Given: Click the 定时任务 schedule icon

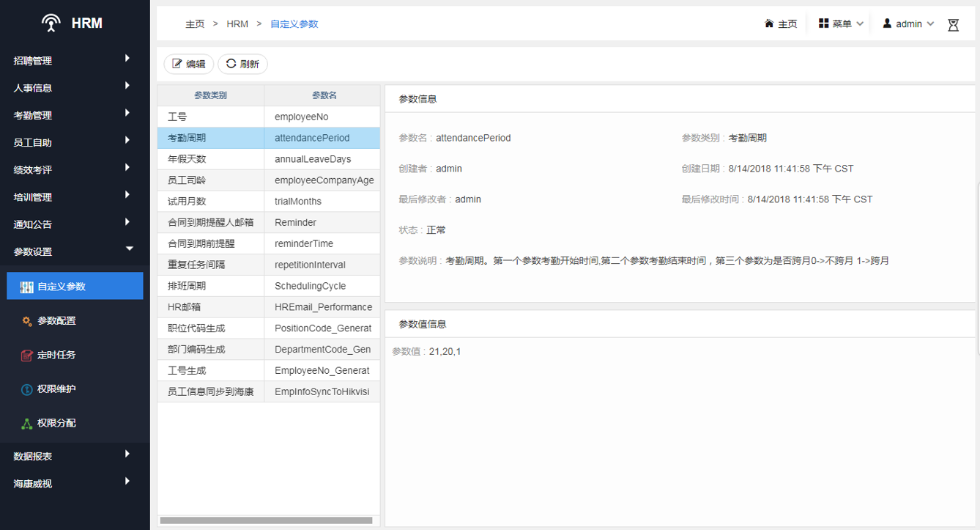Looking at the screenshot, I should (x=27, y=356).
